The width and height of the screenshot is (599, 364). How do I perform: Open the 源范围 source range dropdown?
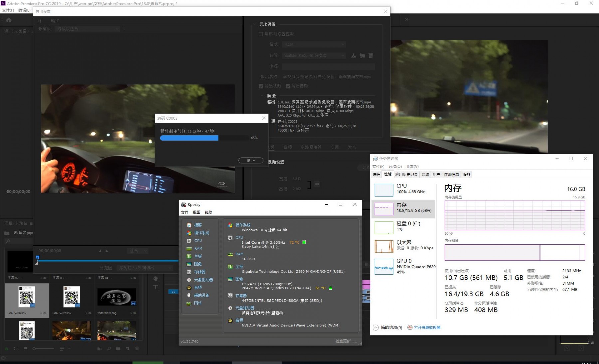pyautogui.click(x=145, y=268)
